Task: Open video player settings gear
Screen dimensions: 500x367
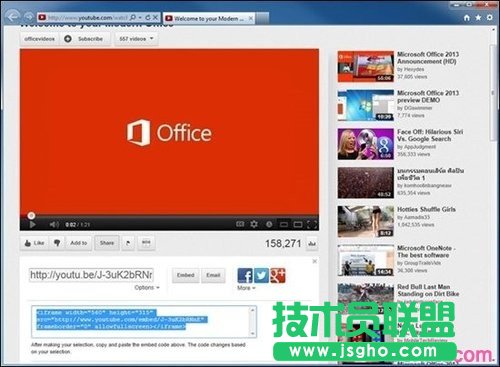Action: tap(254, 224)
